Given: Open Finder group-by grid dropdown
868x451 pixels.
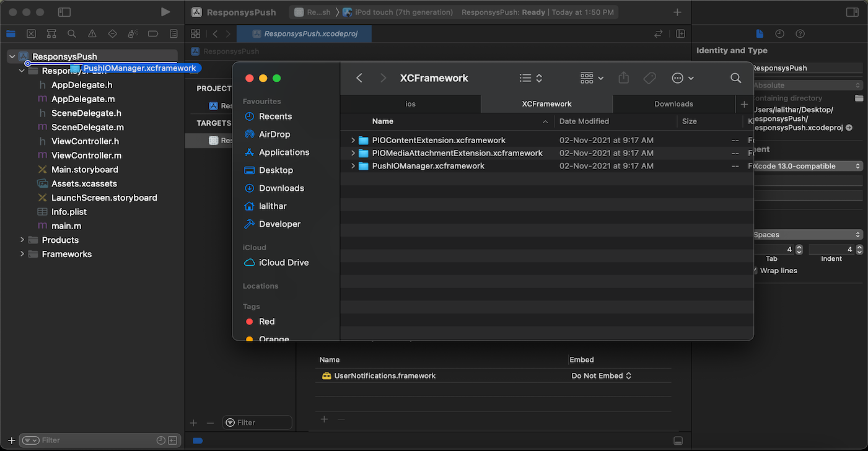Looking at the screenshot, I should click(592, 78).
